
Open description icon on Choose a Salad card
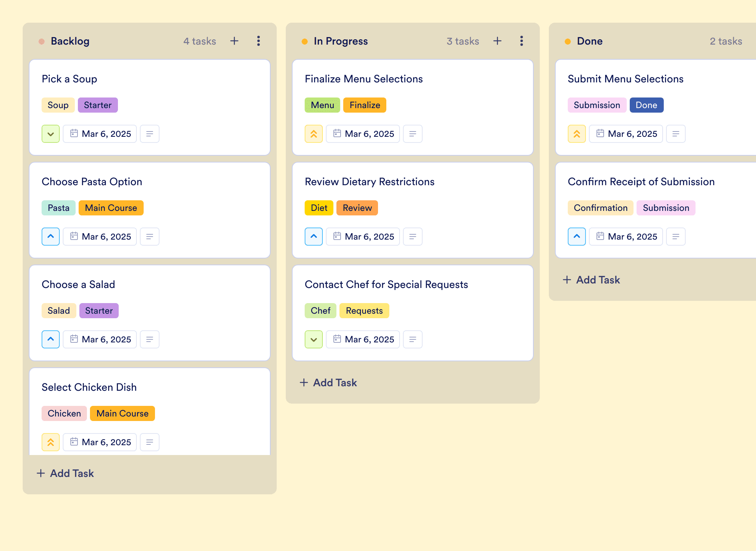pyautogui.click(x=150, y=339)
